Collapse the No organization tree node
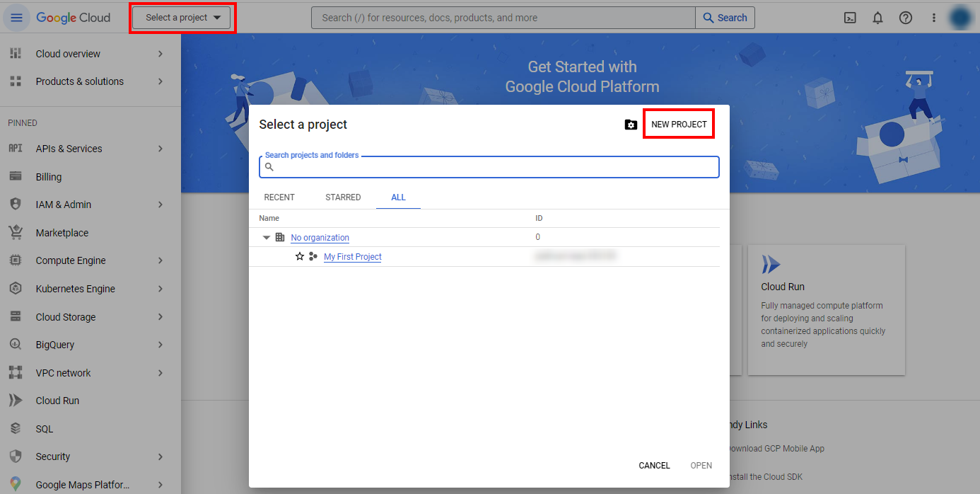Screen dimensions: 980x494 [267, 238]
